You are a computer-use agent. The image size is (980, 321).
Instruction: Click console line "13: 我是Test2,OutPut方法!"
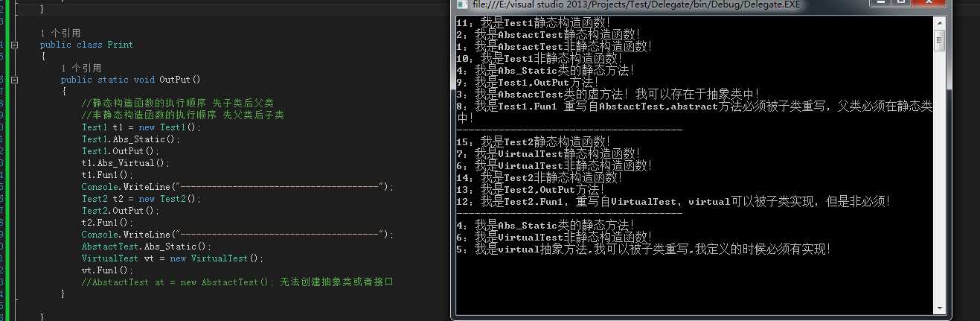point(531,189)
